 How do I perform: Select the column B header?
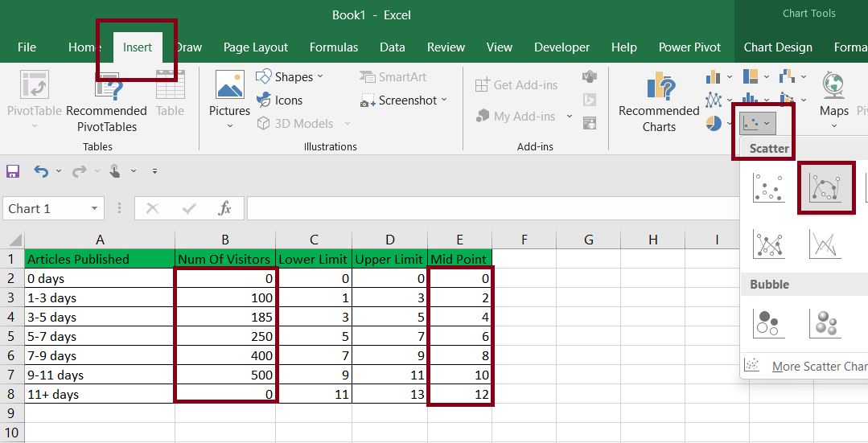pos(225,240)
